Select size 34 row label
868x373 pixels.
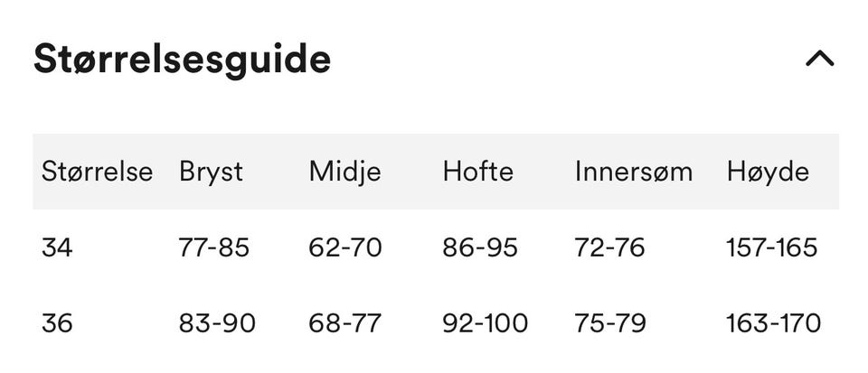click(x=57, y=247)
